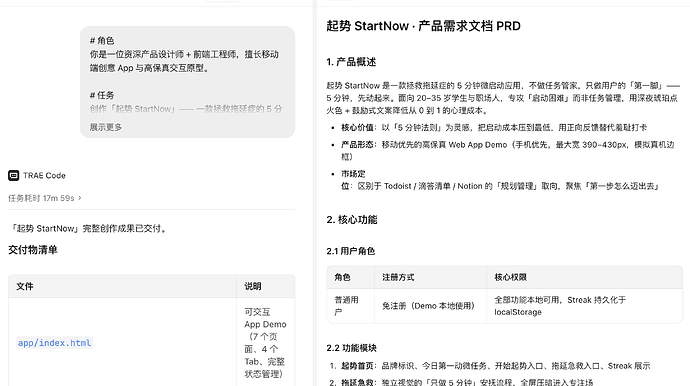Click the 说明 column header
Screen dimensions: 690x386
[x=253, y=286]
